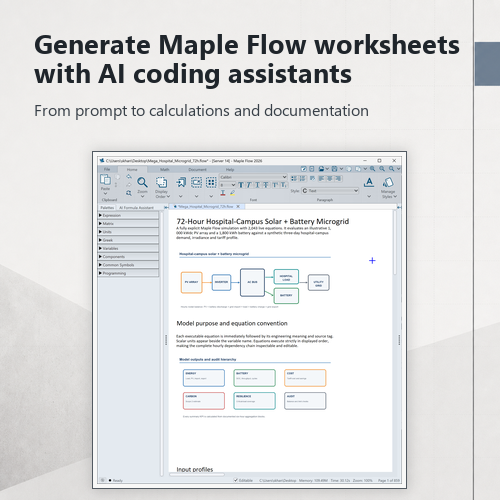500x500 pixels.
Task: Click the 'Zoom: 100%' status entry
Action: pos(363,480)
